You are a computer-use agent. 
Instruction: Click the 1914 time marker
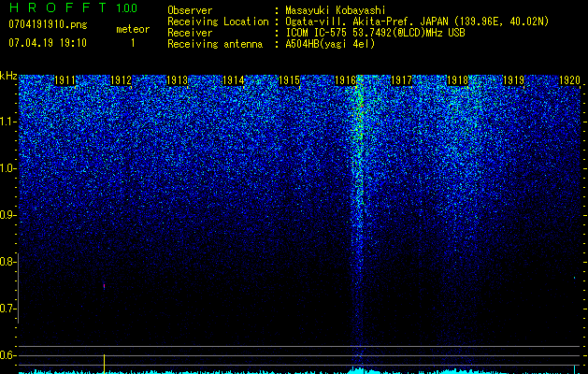pos(234,80)
